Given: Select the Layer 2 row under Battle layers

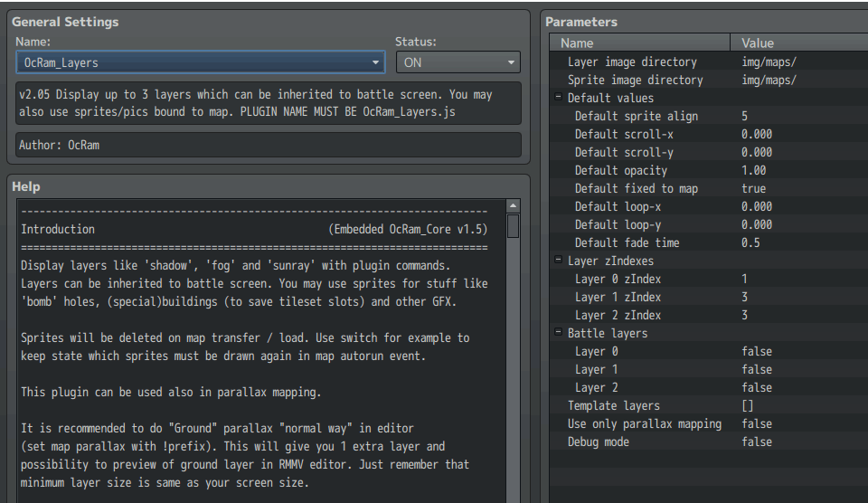Looking at the screenshot, I should tap(709, 388).
